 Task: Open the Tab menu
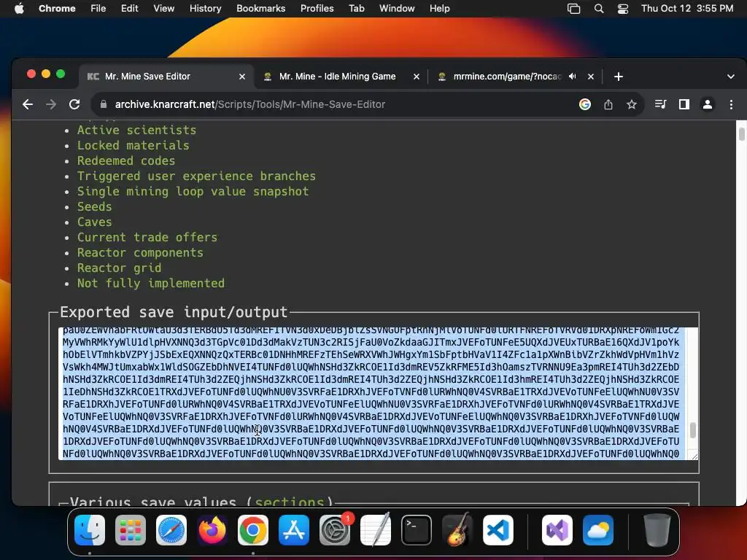[x=356, y=9]
